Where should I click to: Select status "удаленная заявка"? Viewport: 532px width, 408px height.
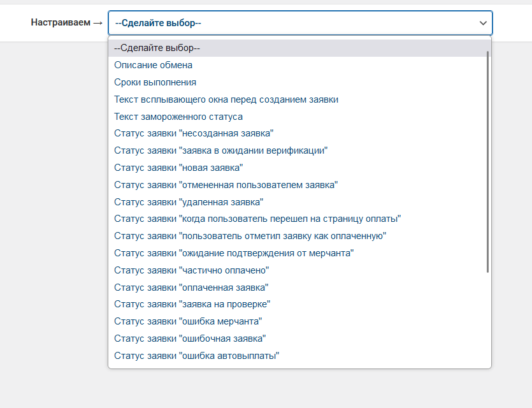(x=189, y=202)
